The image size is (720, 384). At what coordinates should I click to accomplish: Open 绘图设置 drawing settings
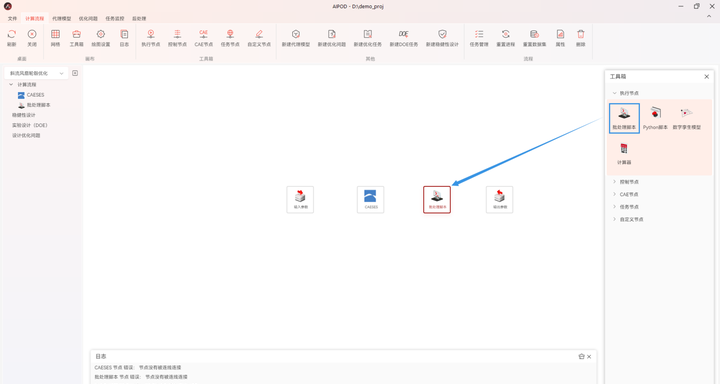(x=101, y=34)
